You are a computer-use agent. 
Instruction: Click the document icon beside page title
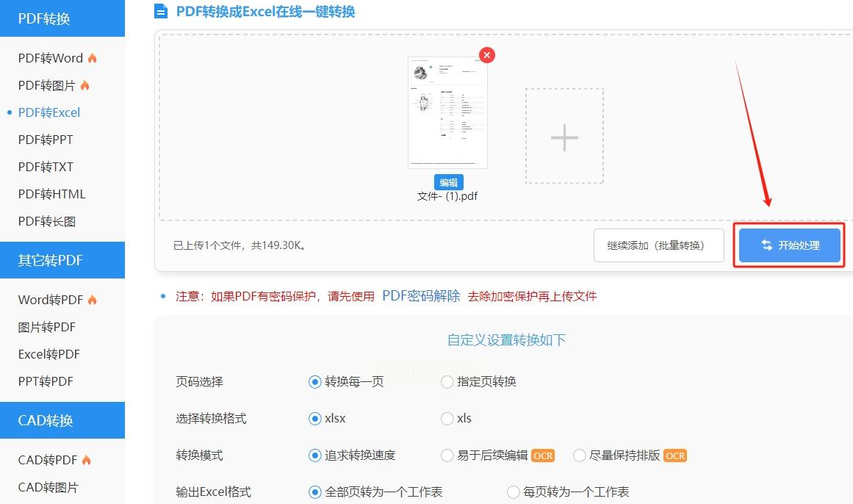coord(161,12)
